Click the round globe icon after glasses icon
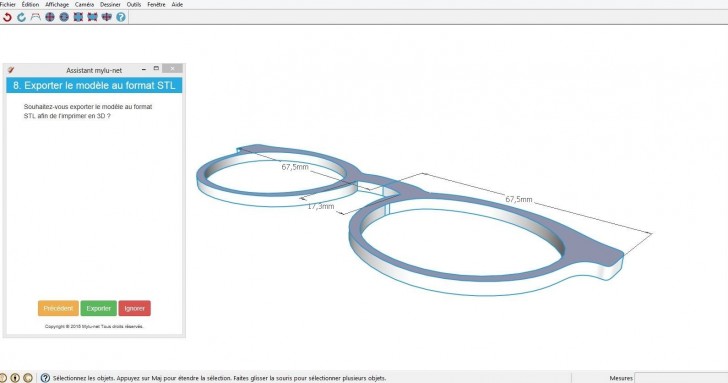The width and height of the screenshot is (728, 383). click(x=50, y=17)
